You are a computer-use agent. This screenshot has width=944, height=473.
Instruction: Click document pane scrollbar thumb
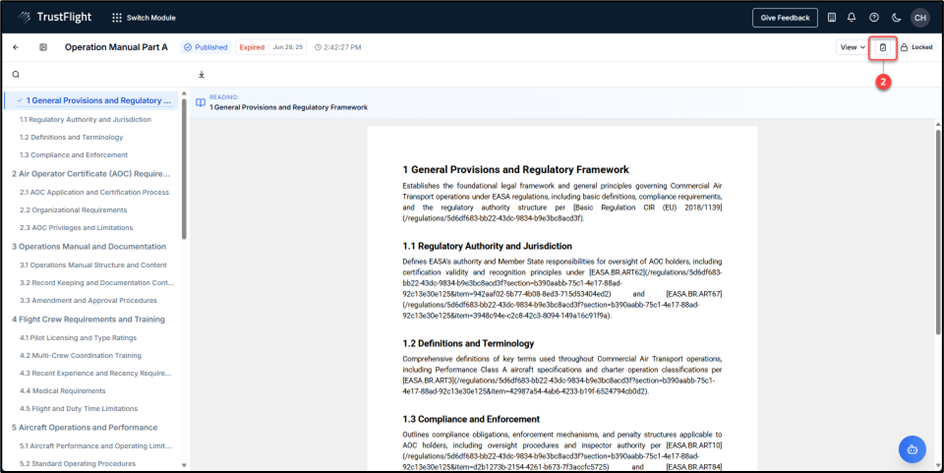pos(938,232)
